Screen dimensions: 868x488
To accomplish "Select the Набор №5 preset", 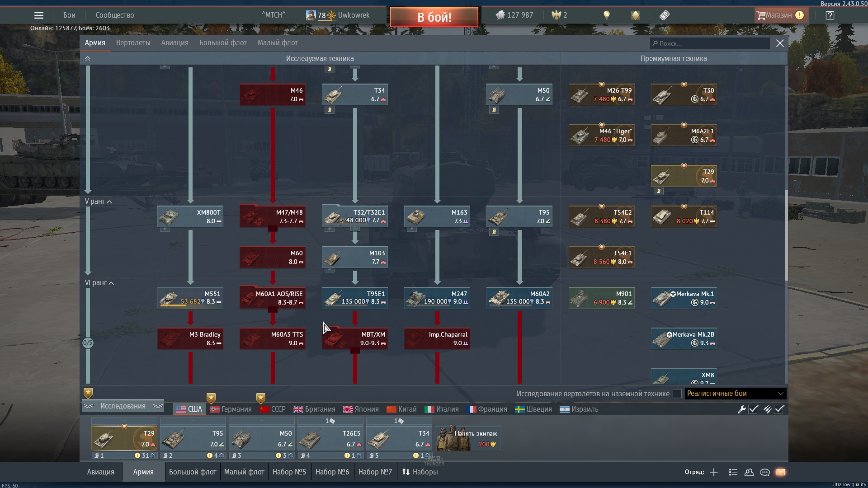I will (x=289, y=472).
